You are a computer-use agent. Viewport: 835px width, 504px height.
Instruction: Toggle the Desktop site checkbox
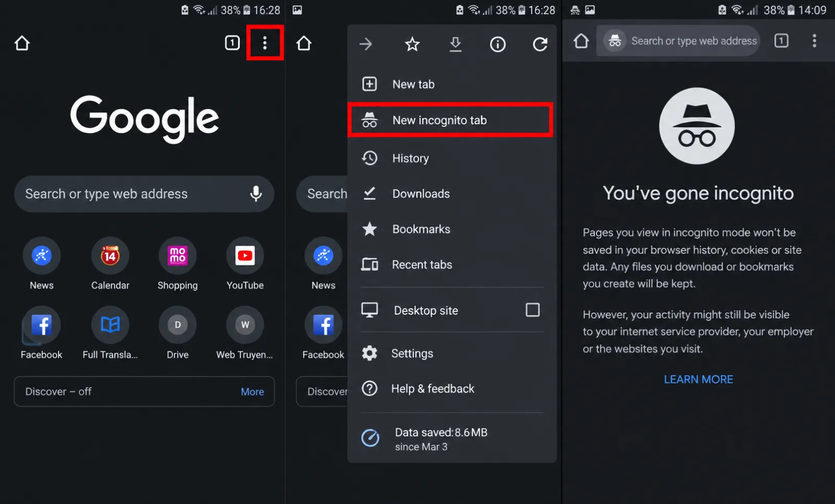click(x=532, y=310)
